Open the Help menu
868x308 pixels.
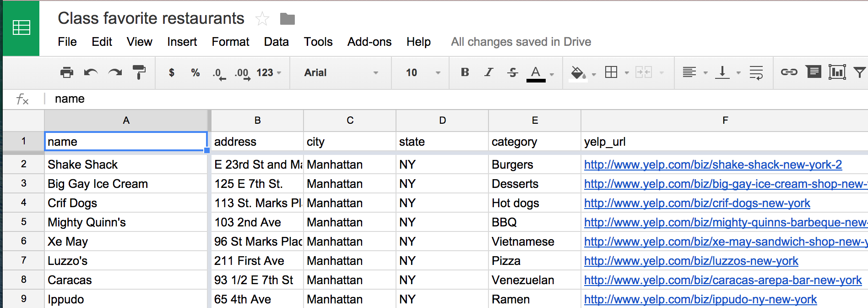[418, 42]
